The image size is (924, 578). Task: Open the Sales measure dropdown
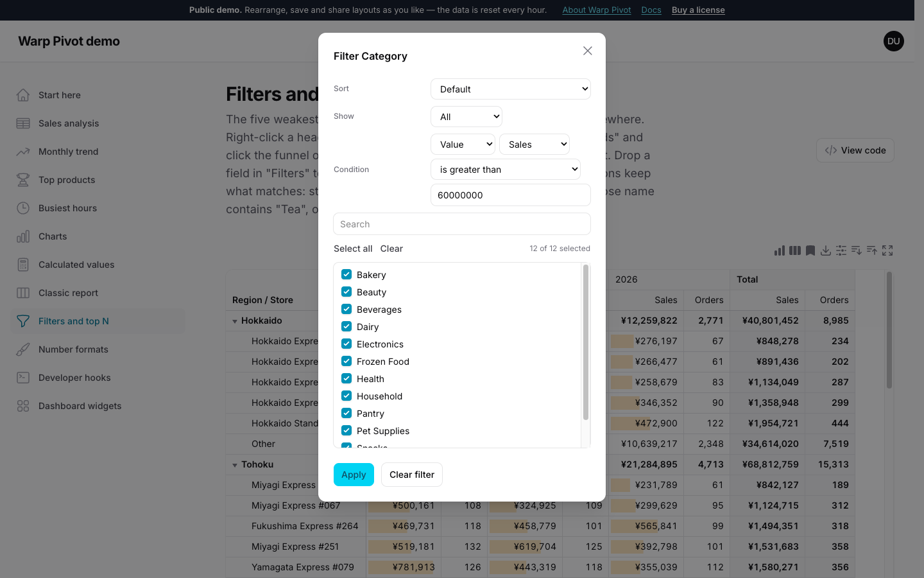(x=535, y=144)
